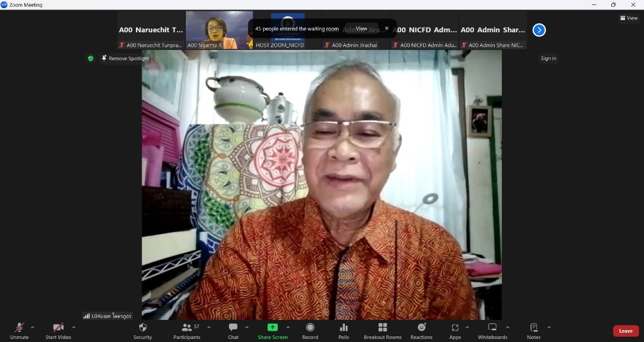
Task: Click the Unmute microphone icon
Action: coord(20,328)
